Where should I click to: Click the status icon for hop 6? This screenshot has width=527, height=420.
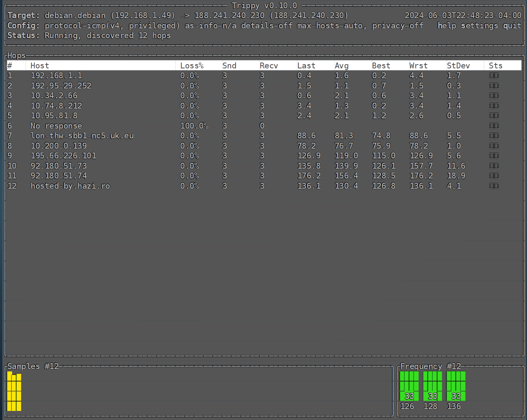coord(494,126)
